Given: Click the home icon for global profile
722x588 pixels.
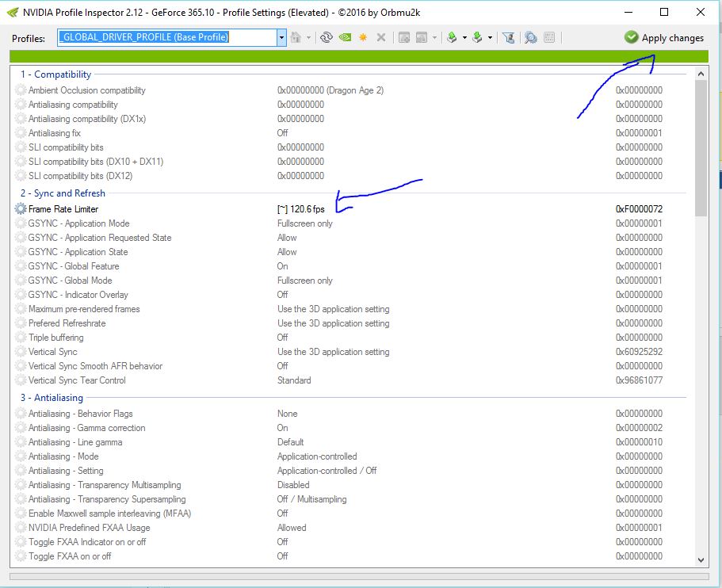Looking at the screenshot, I should tap(296, 37).
